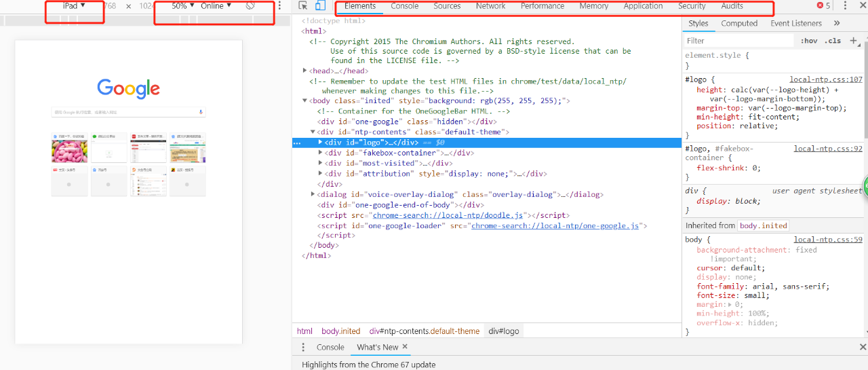Click the one-google-end-of-body div row

pyautogui.click(x=400, y=204)
